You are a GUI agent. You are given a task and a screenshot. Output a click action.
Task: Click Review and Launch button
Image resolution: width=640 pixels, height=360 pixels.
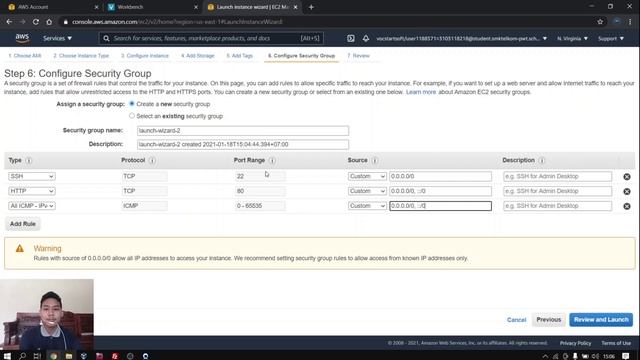pos(601,320)
